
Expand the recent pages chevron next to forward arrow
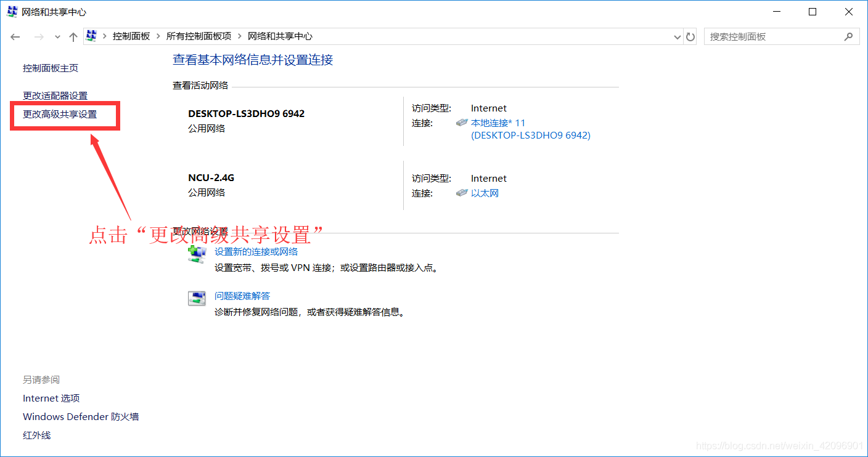pos(57,36)
